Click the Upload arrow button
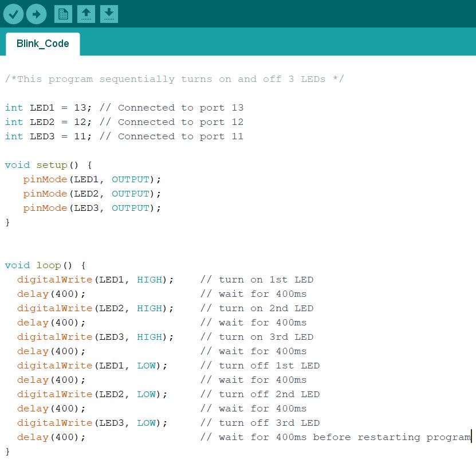The height and width of the screenshot is (459, 476). (37, 14)
